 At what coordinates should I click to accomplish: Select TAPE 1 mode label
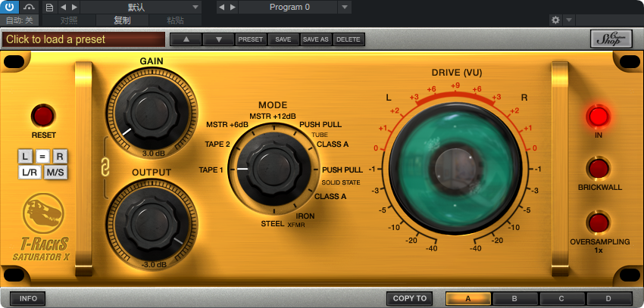[211, 170]
